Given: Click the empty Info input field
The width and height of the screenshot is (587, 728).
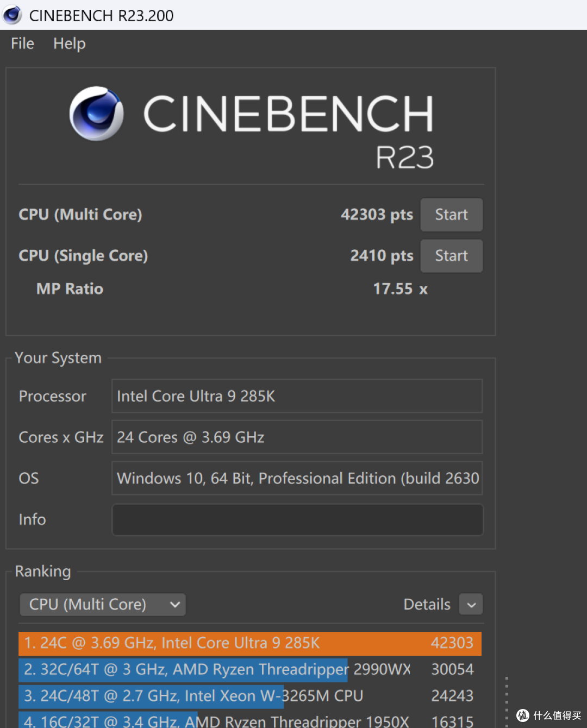Looking at the screenshot, I should (297, 520).
